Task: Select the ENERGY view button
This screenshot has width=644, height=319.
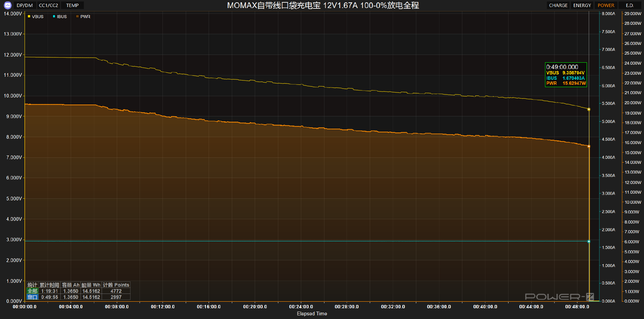Action: tap(582, 5)
